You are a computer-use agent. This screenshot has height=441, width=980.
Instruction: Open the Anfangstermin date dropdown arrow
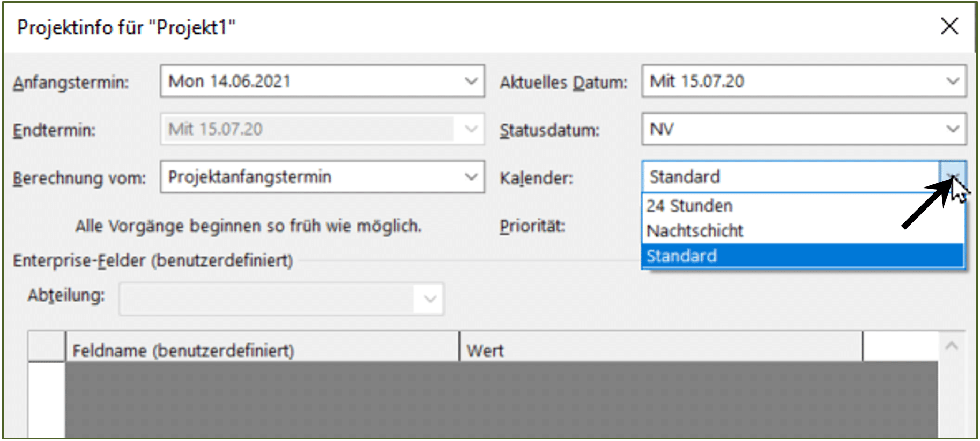471,81
